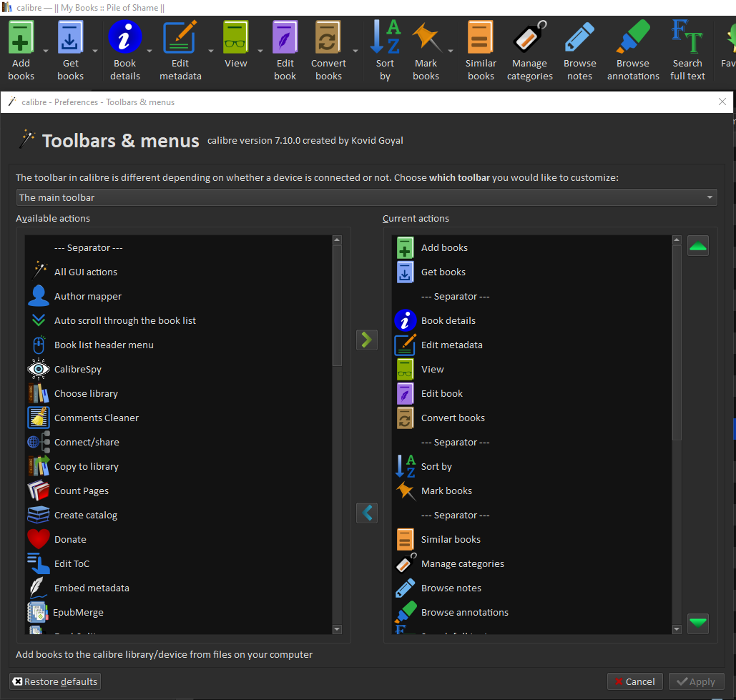Viewport: 736px width, 700px height.
Task: Expand View dropdown arrow in toolbar
Action: coord(260,51)
